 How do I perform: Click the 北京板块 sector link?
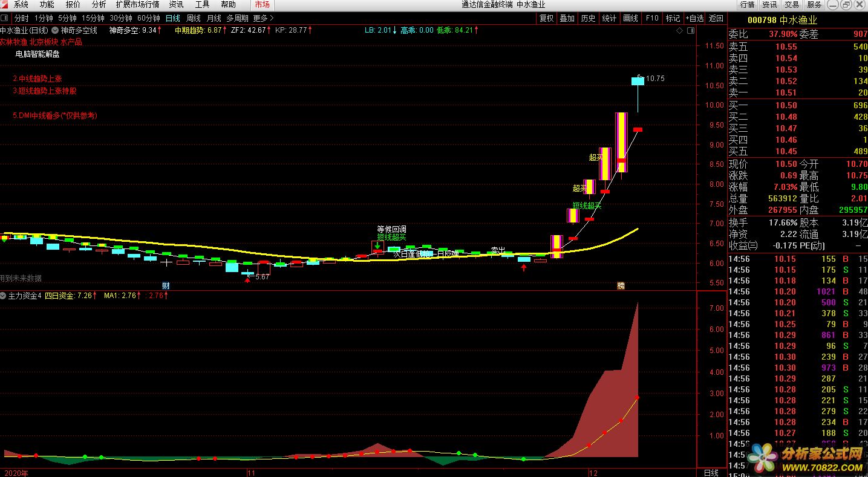43,42
